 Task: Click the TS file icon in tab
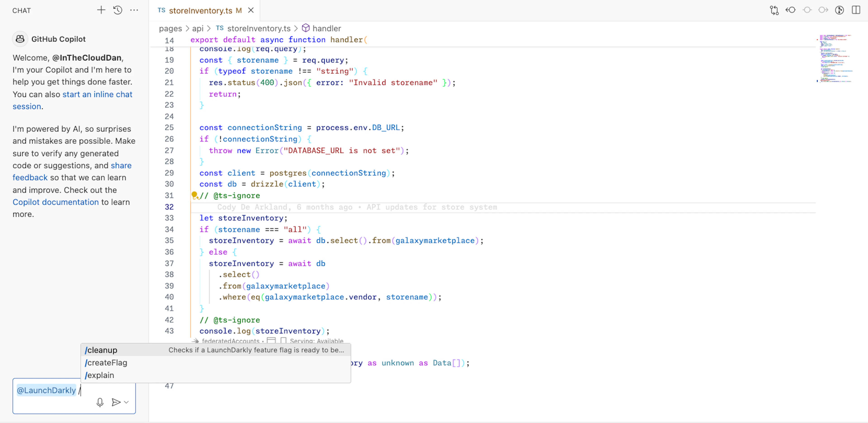161,10
